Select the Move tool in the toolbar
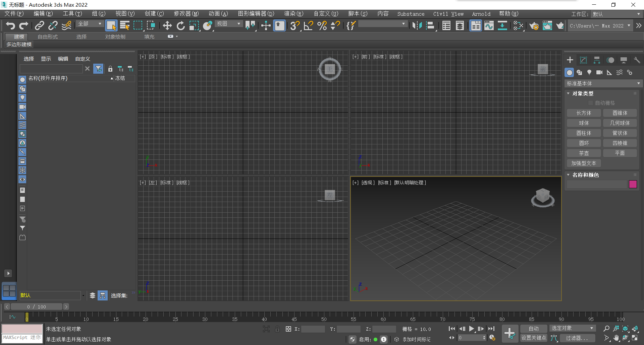 (x=167, y=25)
